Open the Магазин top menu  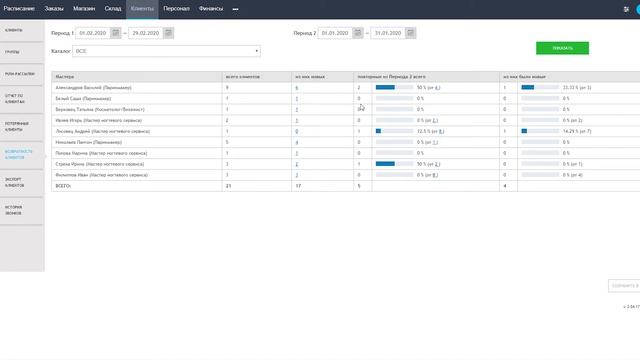pyautogui.click(x=84, y=9)
